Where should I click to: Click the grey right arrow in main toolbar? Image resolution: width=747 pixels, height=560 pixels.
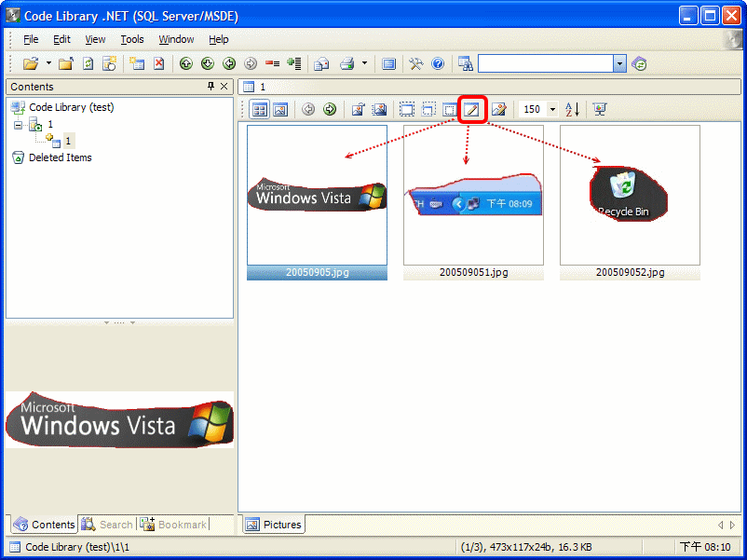click(251, 63)
